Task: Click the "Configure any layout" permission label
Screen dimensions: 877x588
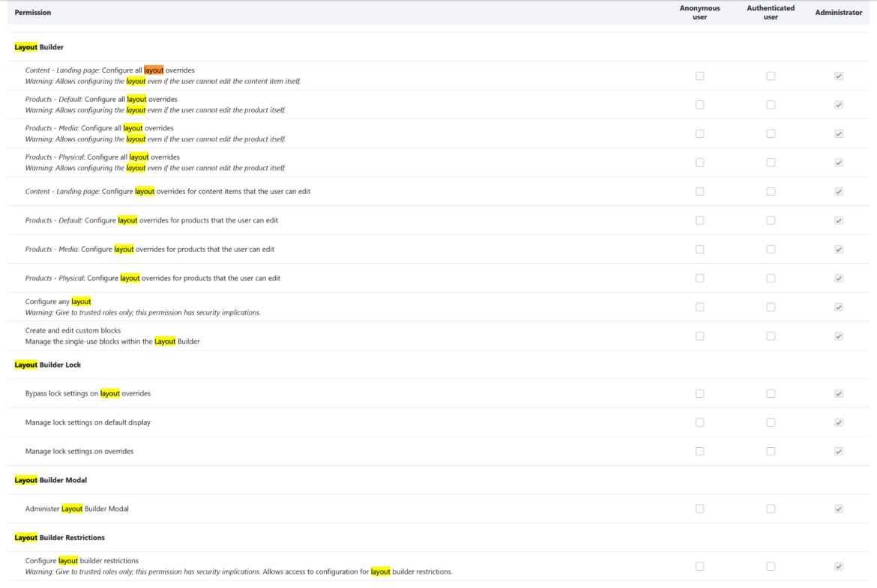Action: pos(58,302)
